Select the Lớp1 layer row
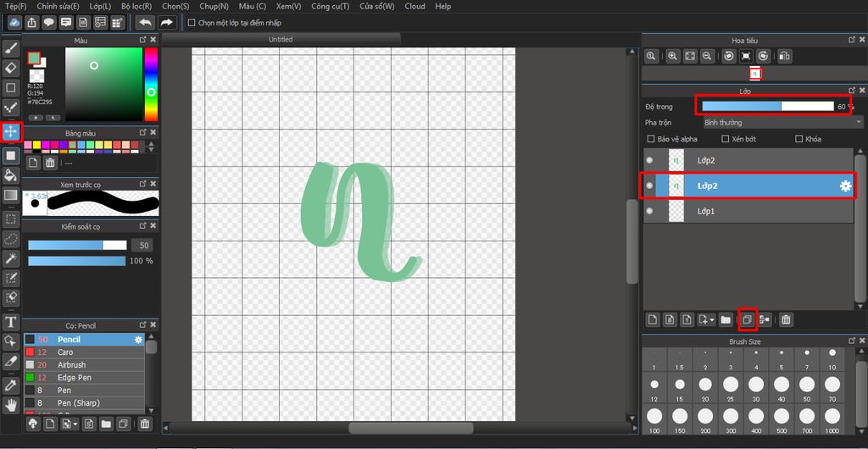This screenshot has height=449, width=868. click(x=748, y=211)
